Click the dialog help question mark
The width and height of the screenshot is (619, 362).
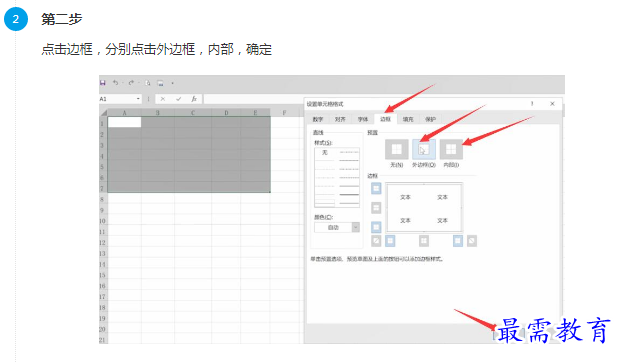pos(532,104)
